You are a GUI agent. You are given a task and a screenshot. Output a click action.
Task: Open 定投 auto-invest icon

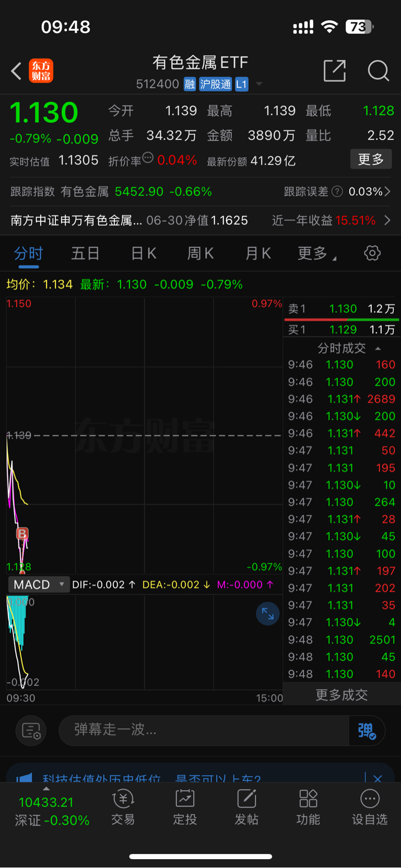[185, 807]
